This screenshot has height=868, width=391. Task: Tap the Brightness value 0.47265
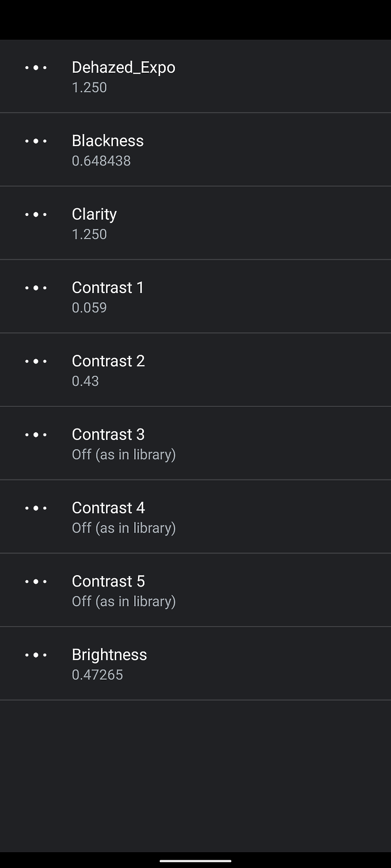pyautogui.click(x=98, y=675)
